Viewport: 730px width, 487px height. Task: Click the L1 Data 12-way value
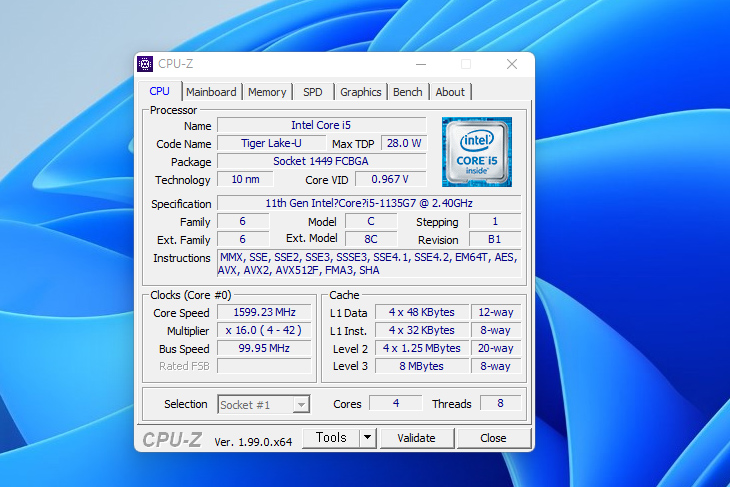[x=496, y=312]
